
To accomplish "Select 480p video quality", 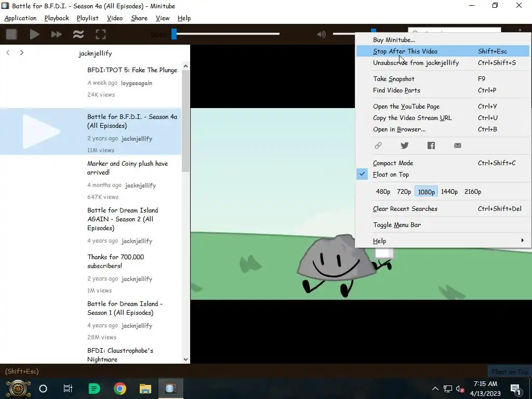I will [383, 192].
